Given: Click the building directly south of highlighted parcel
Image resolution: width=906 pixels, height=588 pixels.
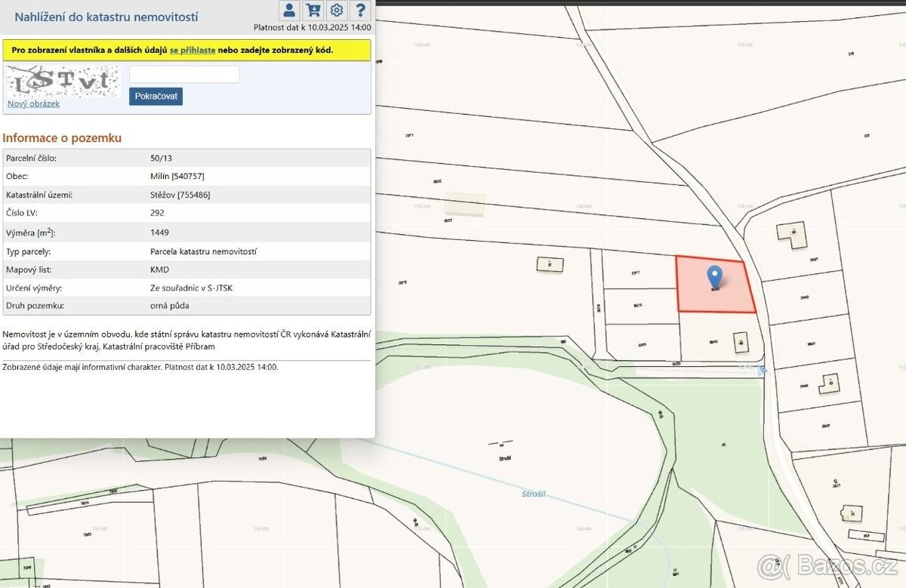Looking at the screenshot, I should pos(741,340).
